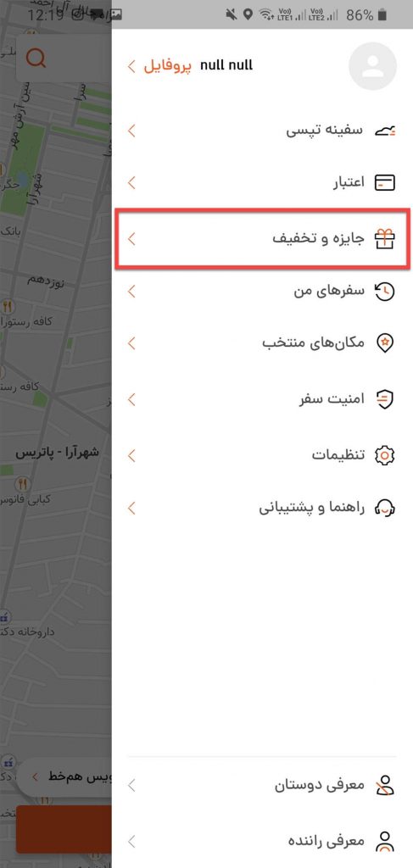Tap the trip history clock icon
This screenshot has height=868, width=413.
pos(385,292)
